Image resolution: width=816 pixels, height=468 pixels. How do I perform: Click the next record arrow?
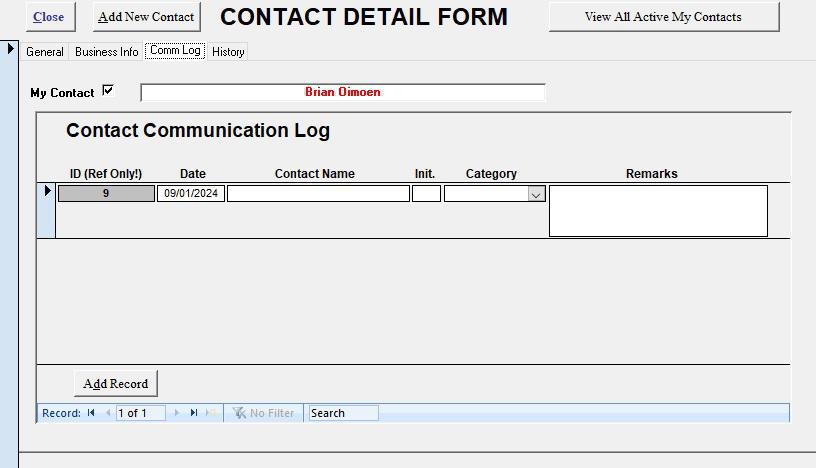(177, 413)
